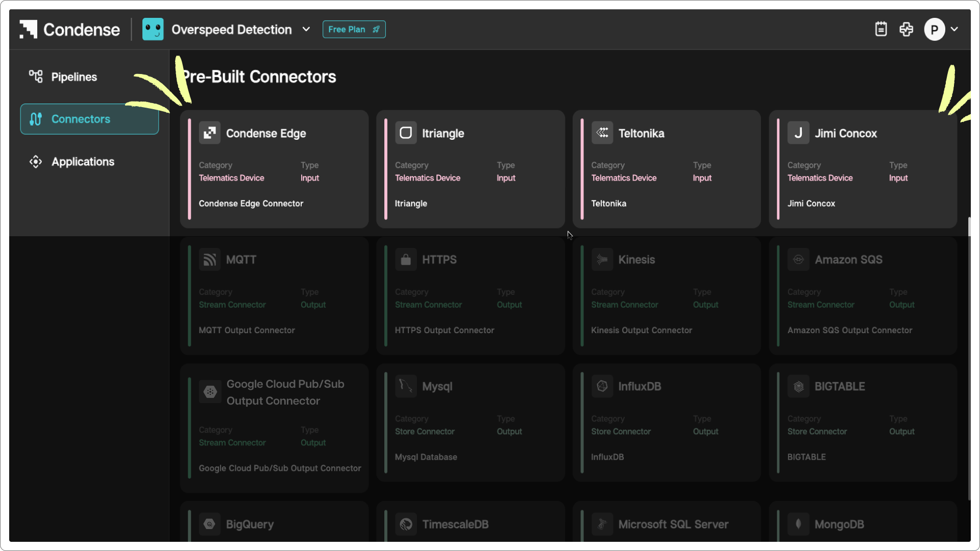Expand the user account menu chevron

(954, 29)
